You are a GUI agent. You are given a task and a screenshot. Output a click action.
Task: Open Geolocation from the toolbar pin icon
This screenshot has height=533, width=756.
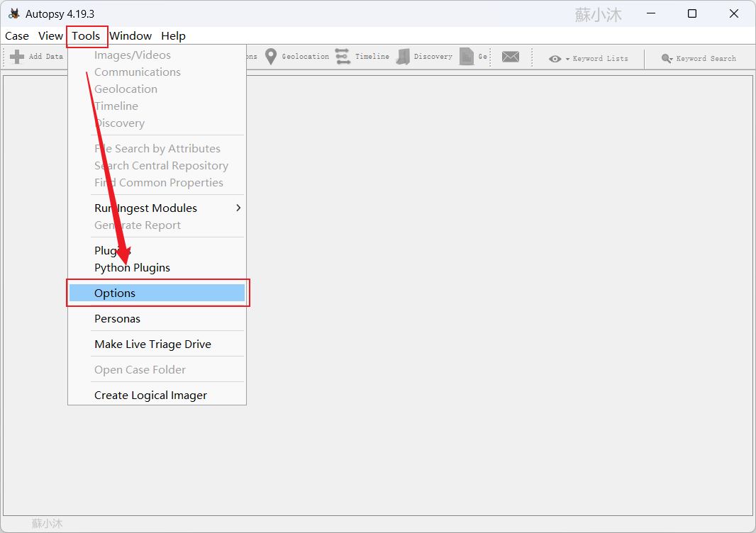pyautogui.click(x=271, y=57)
